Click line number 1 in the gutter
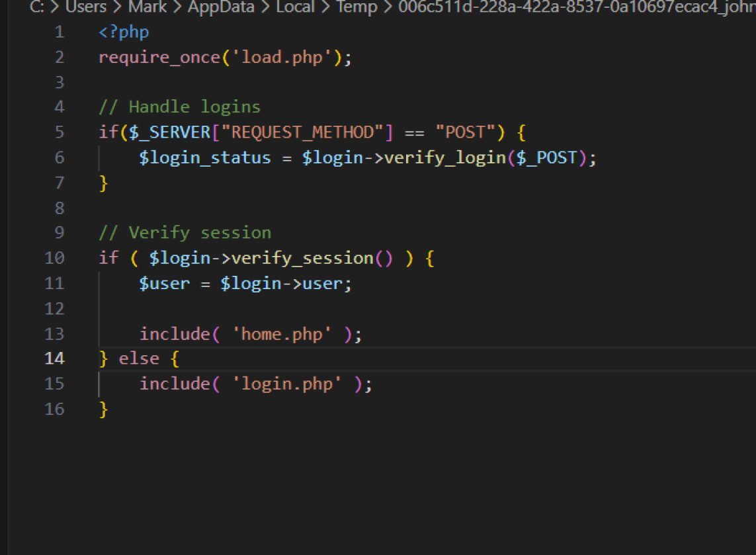This screenshot has height=555, width=756. click(x=60, y=32)
